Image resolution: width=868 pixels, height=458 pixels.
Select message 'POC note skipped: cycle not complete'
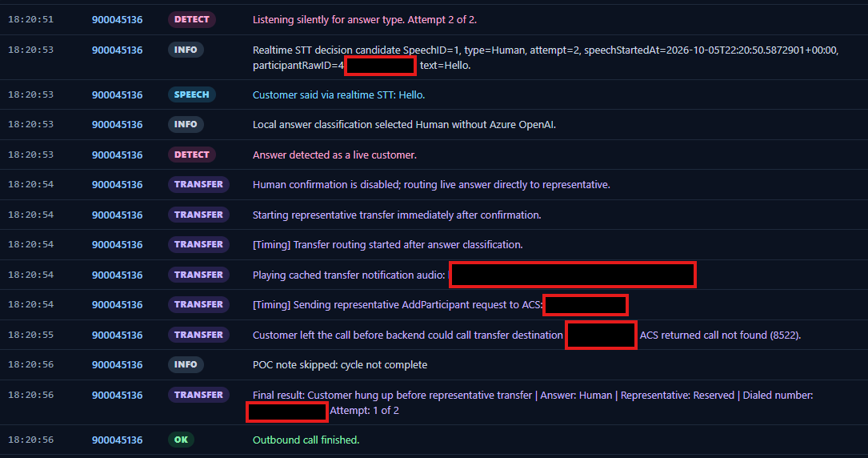coord(340,365)
